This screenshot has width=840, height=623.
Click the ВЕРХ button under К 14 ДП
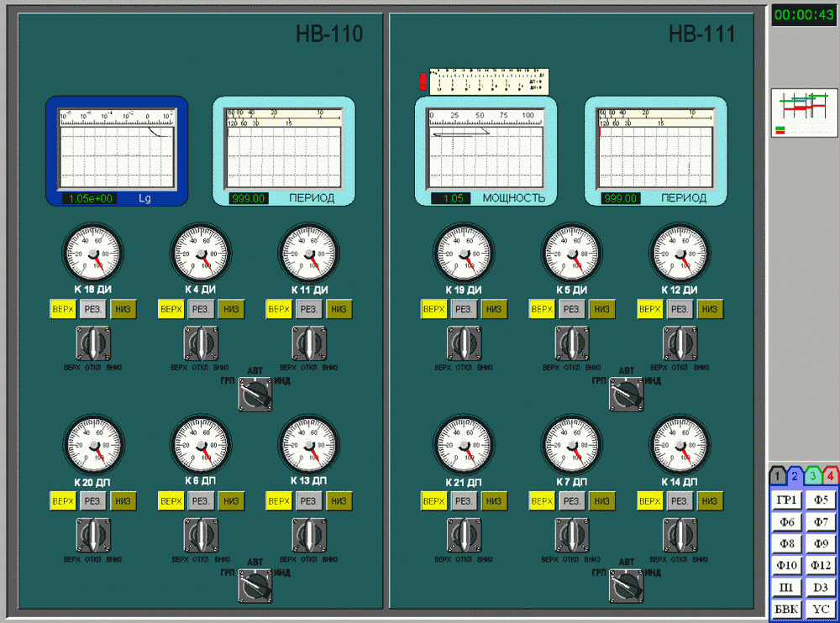pos(650,501)
